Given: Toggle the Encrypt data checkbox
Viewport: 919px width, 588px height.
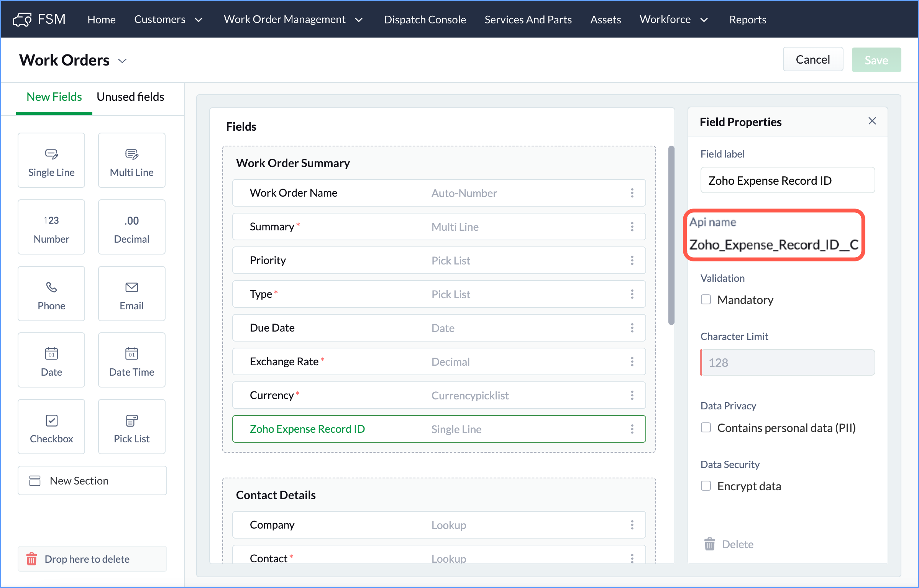Looking at the screenshot, I should click(706, 486).
